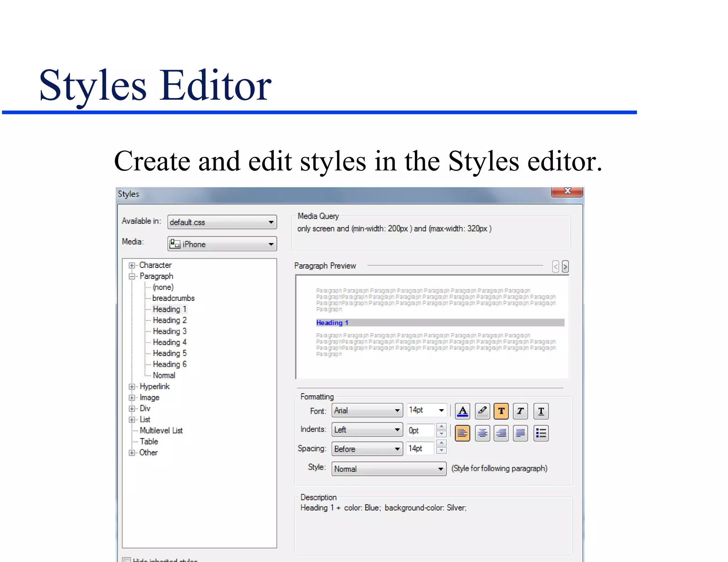The width and height of the screenshot is (728, 562).
Task: Select justify alignment icon
Action: (x=520, y=433)
